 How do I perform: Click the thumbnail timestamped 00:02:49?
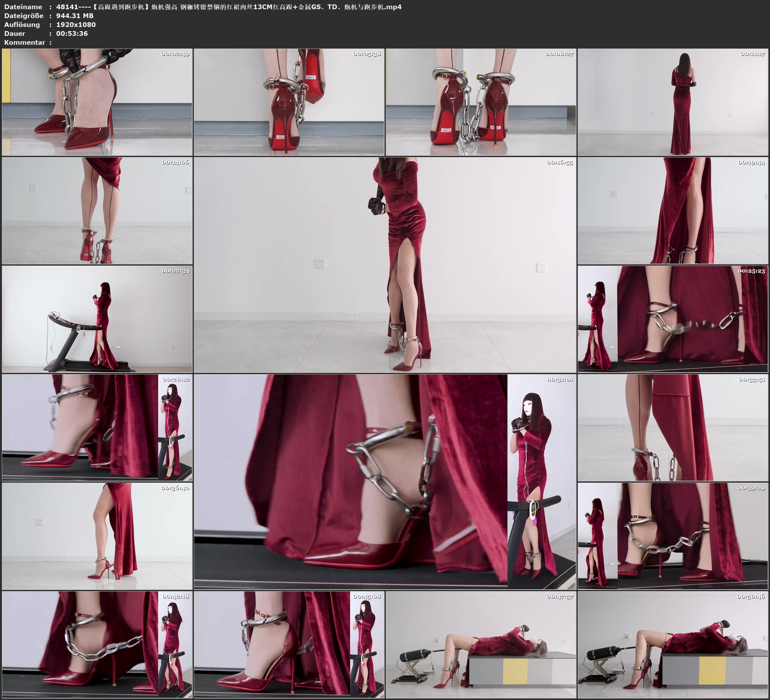(97, 102)
